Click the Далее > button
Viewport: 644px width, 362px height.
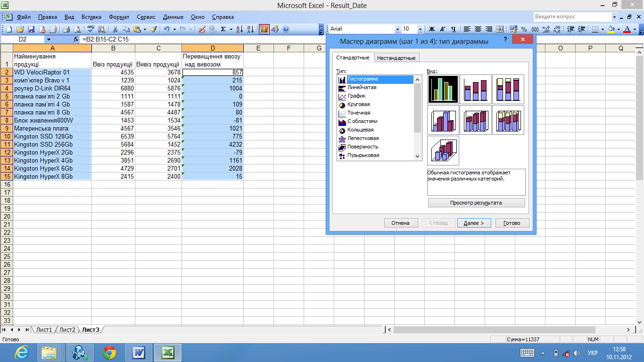[474, 223]
